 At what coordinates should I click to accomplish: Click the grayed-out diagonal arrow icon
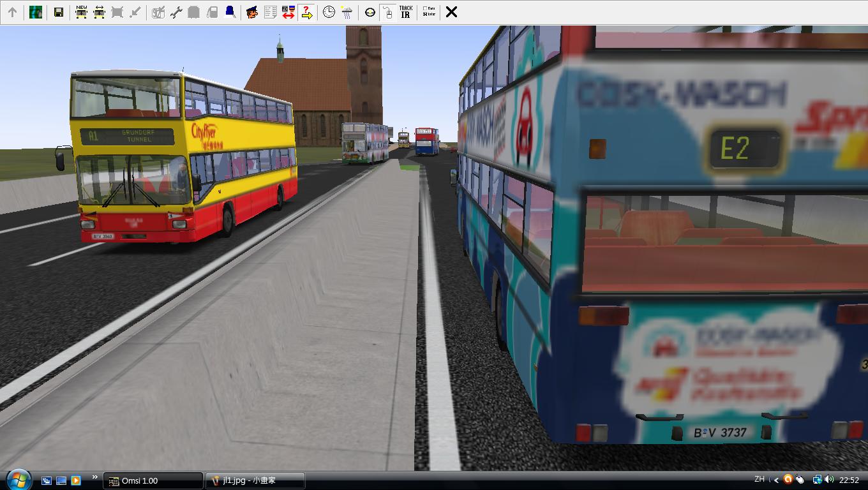[135, 12]
